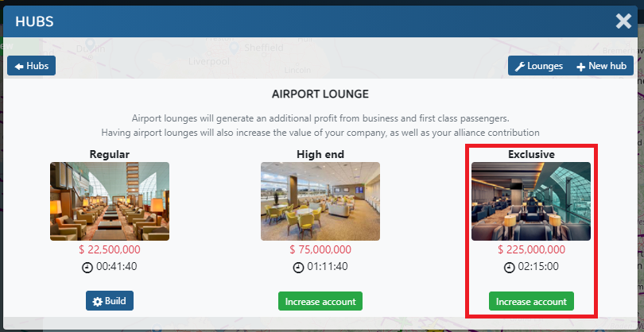Click the clock icon beside 01:11:40
The image size is (644, 332).
coord(298,267)
